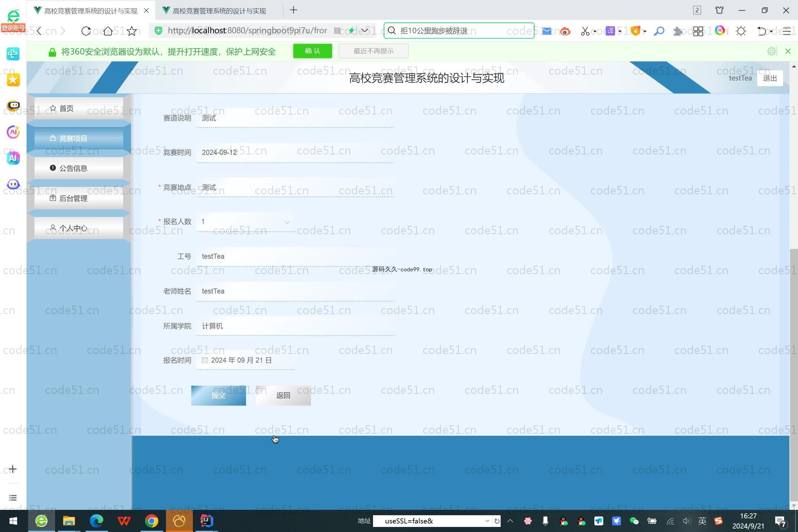Open the yellow star favorites sidebar icon
The height and width of the screenshot is (532, 798).
click(x=13, y=80)
